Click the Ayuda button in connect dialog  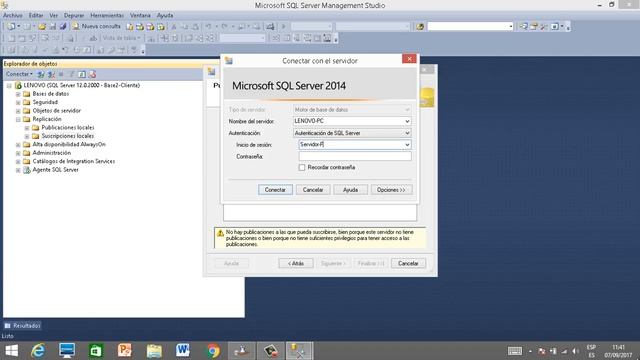click(x=350, y=190)
